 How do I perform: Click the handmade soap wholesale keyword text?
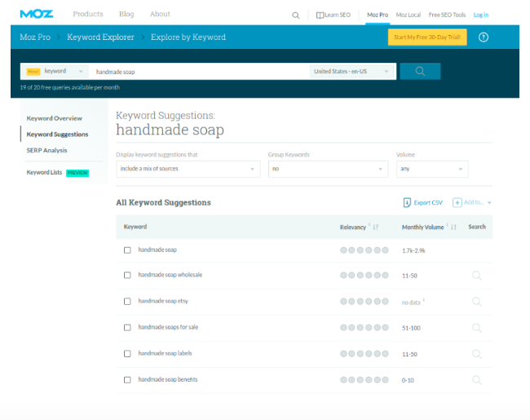point(170,275)
